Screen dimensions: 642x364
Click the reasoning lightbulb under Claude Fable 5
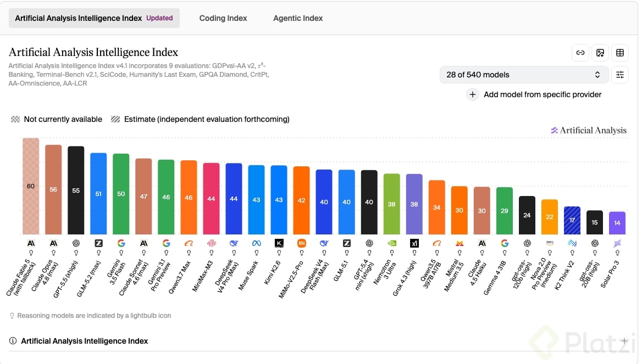pos(31,253)
